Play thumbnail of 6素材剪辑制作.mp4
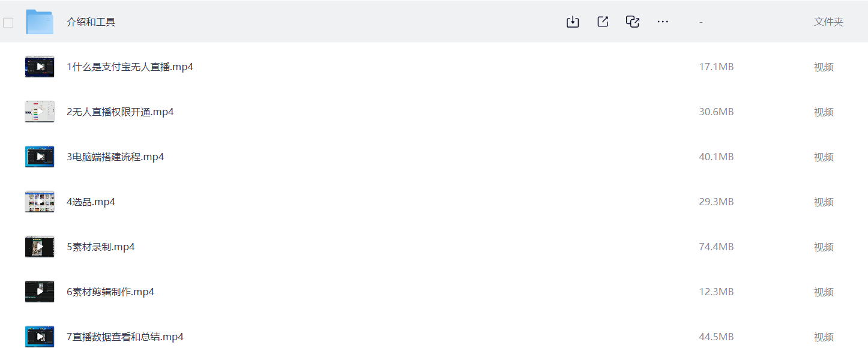The image size is (868, 348). click(x=40, y=292)
